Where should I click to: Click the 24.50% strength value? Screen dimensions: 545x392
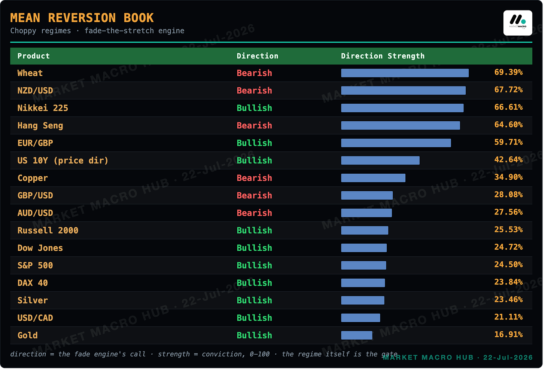pyautogui.click(x=508, y=264)
